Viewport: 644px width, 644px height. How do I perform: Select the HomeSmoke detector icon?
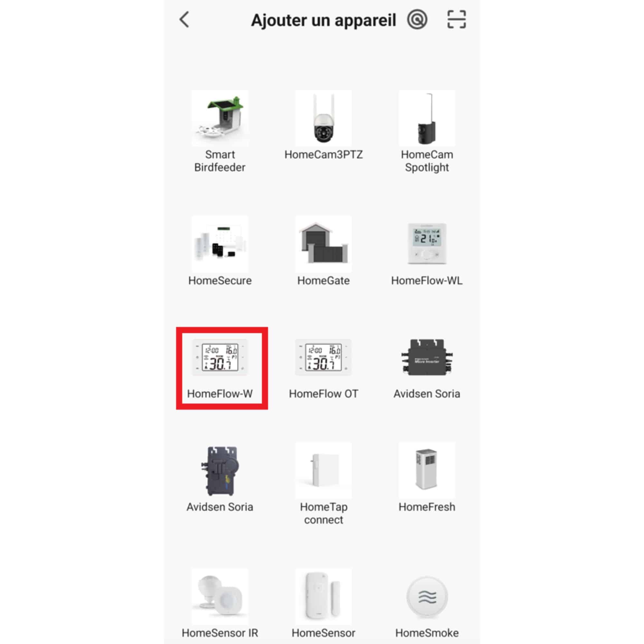tap(427, 597)
